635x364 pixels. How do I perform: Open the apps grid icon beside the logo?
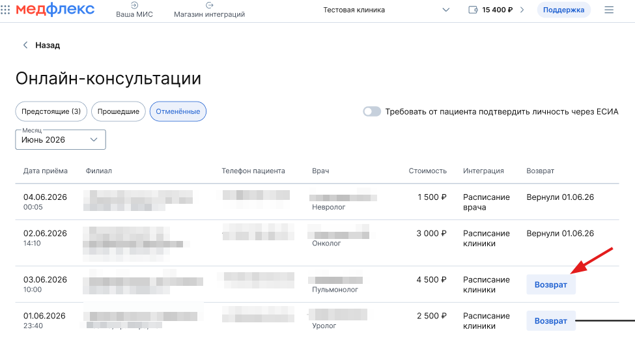5,10
